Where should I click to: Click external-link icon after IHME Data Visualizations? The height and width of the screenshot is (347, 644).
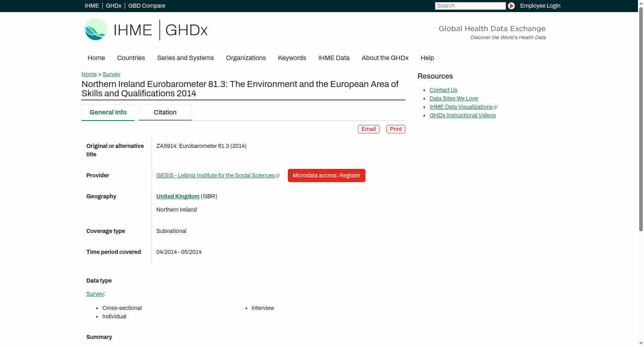pyautogui.click(x=495, y=107)
